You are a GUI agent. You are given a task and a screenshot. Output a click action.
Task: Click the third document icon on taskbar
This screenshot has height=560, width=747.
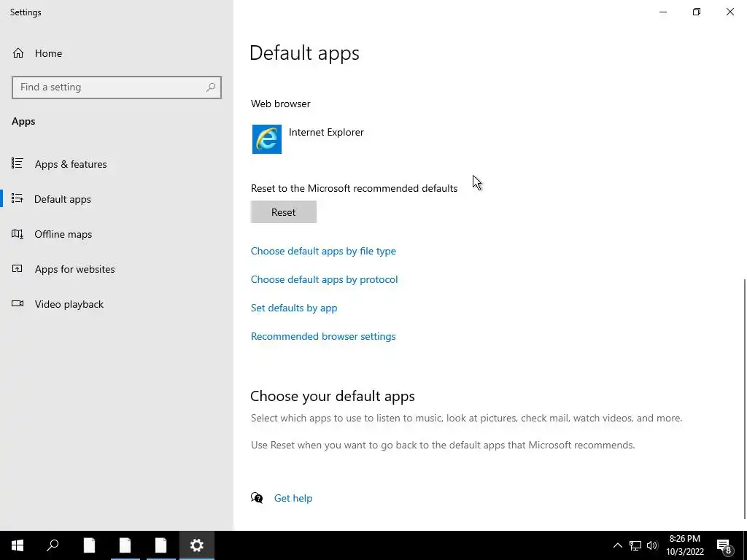[x=160, y=545]
